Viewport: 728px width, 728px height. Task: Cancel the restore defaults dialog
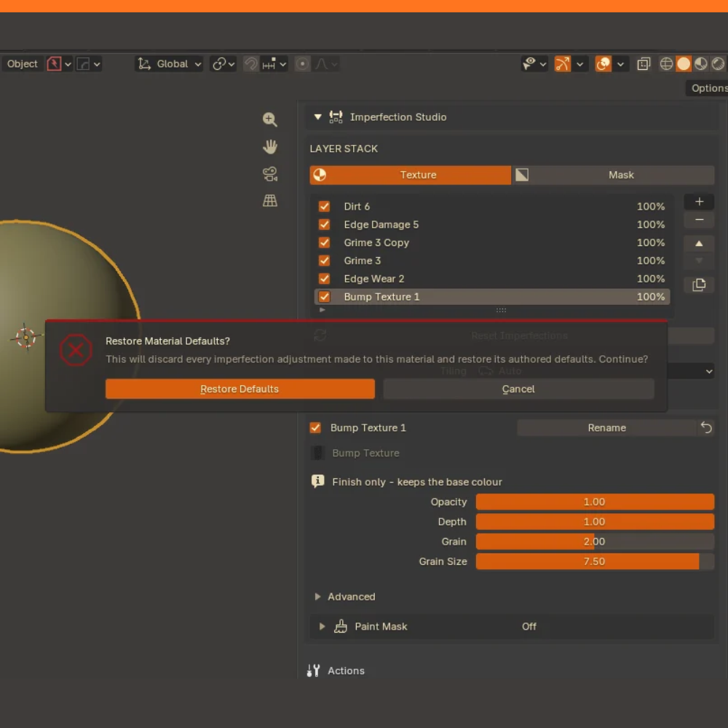pyautogui.click(x=518, y=389)
